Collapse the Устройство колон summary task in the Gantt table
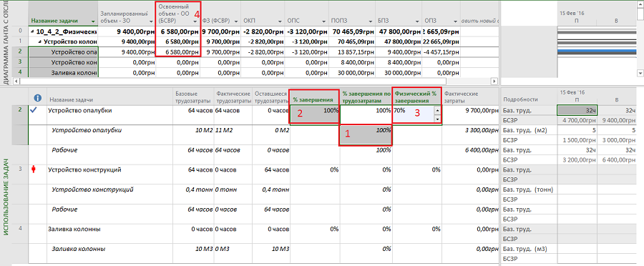Viewport: 644px width, 266px height. tap(40, 42)
